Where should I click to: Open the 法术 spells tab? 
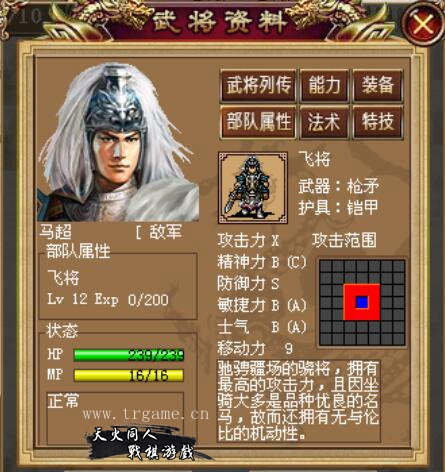324,122
